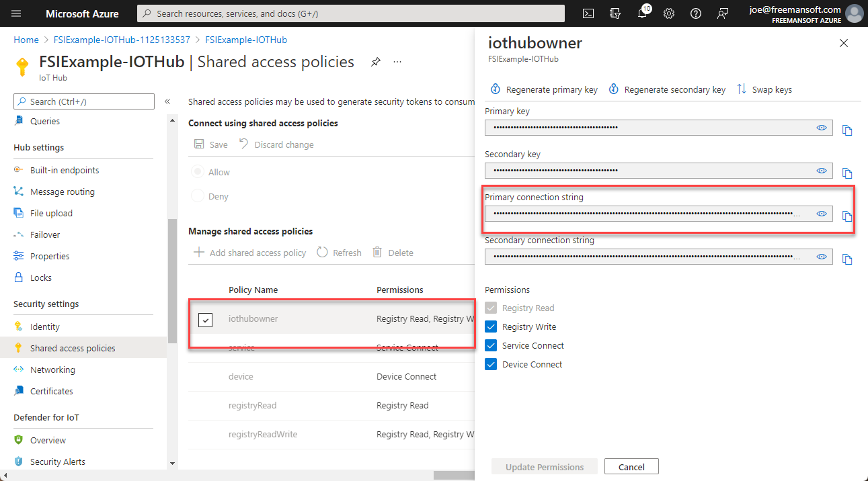
Task: Cancel the iothubowner policy changes
Action: (x=631, y=466)
